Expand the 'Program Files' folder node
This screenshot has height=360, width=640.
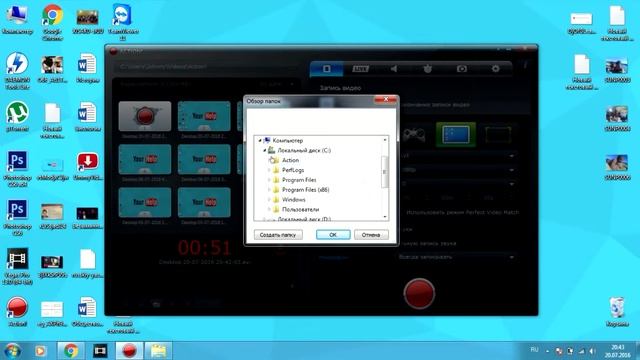[269, 180]
